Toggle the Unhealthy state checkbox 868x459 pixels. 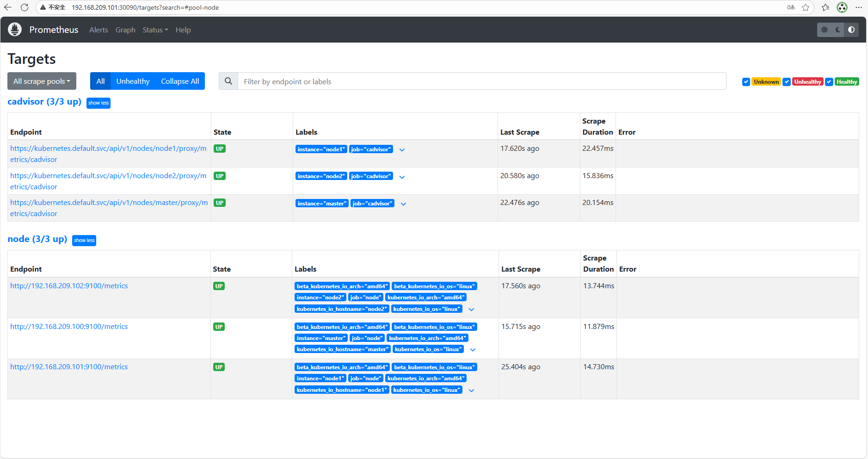[x=787, y=82]
